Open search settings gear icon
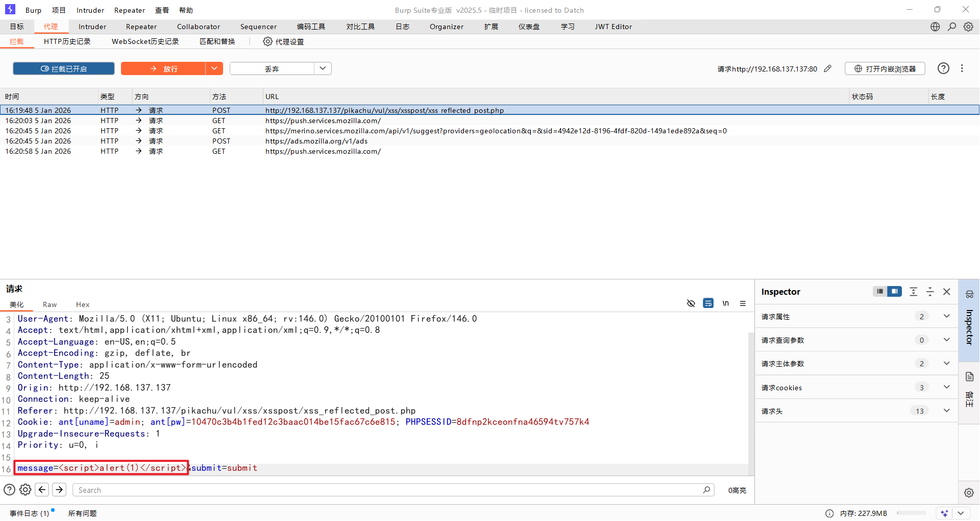Screen dimensions: 980x521 click(25, 490)
